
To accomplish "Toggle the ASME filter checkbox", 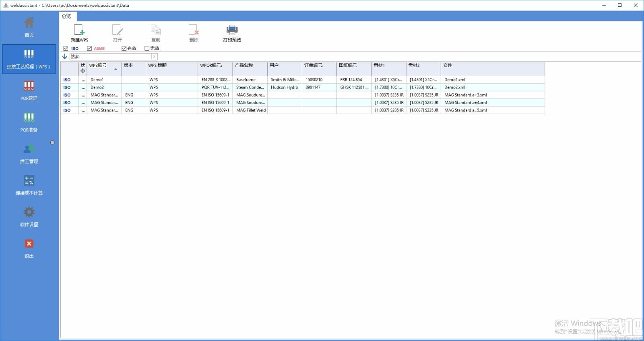I will [x=89, y=48].
